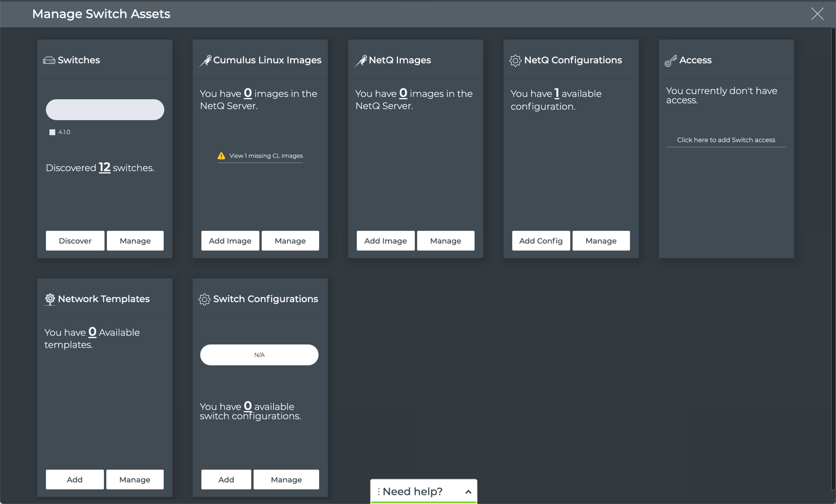Close the Manage Switch Assets panel
The width and height of the screenshot is (836, 504).
[x=817, y=14]
